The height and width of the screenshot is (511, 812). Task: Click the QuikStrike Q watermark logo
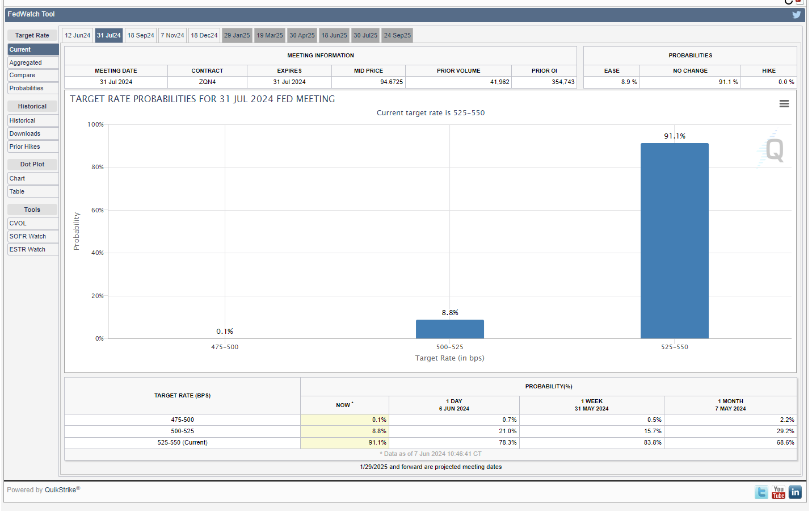coord(773,150)
